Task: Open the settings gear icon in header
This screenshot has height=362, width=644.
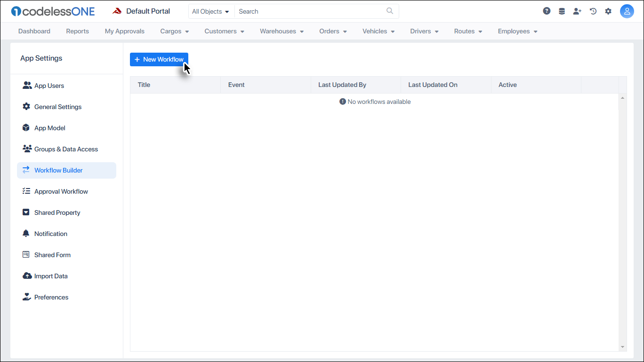Action: click(x=608, y=11)
